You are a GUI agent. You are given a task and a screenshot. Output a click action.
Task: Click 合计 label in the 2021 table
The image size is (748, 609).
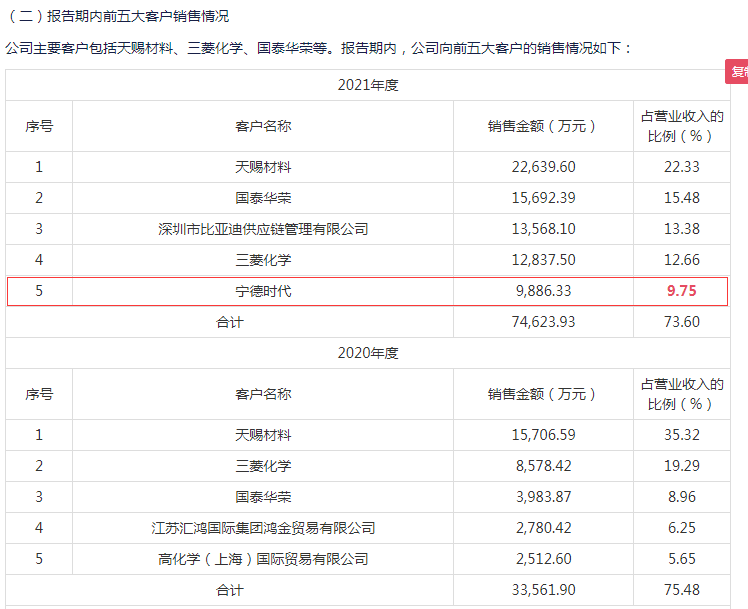coord(229,322)
